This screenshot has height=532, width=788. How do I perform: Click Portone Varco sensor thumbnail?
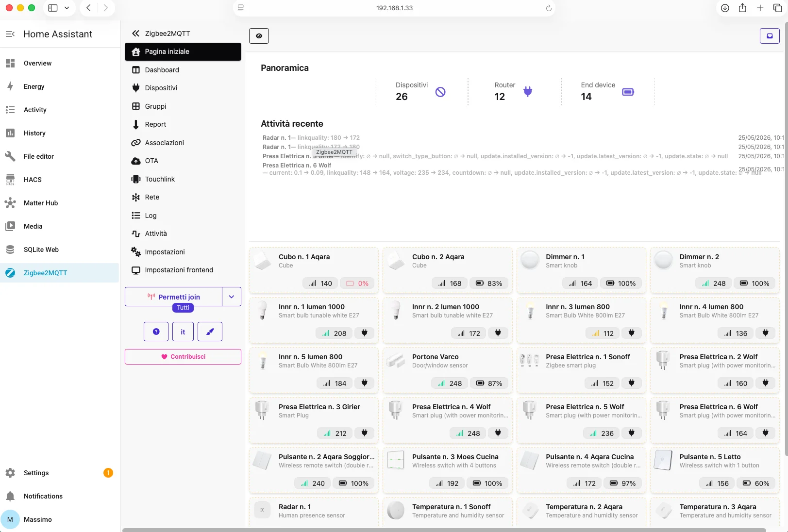pos(396,361)
